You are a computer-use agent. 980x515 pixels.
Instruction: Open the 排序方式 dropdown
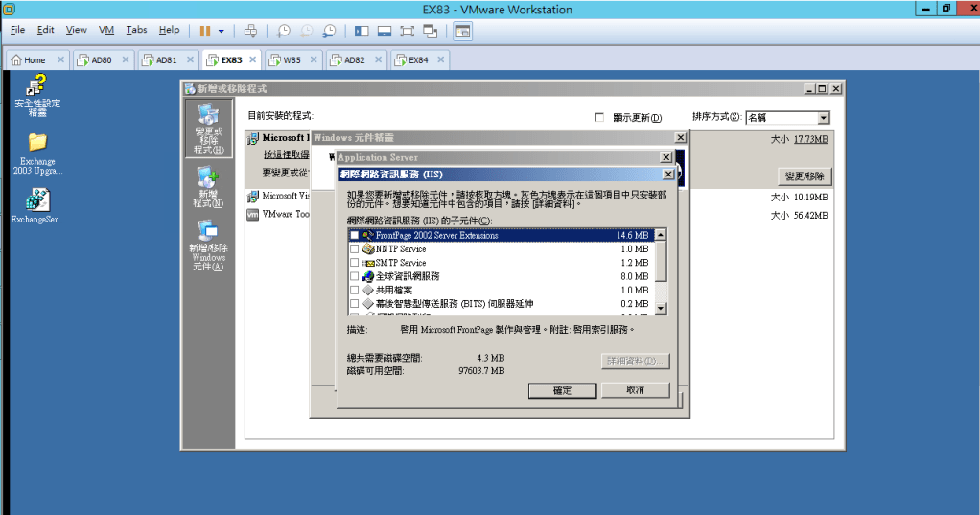click(x=823, y=118)
